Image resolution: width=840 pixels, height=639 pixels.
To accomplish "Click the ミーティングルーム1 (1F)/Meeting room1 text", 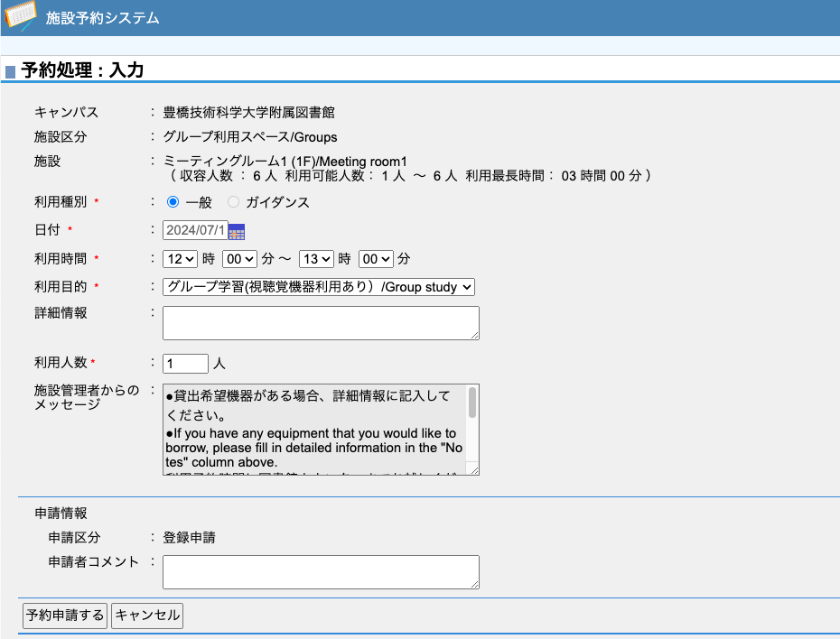I will click(285, 161).
